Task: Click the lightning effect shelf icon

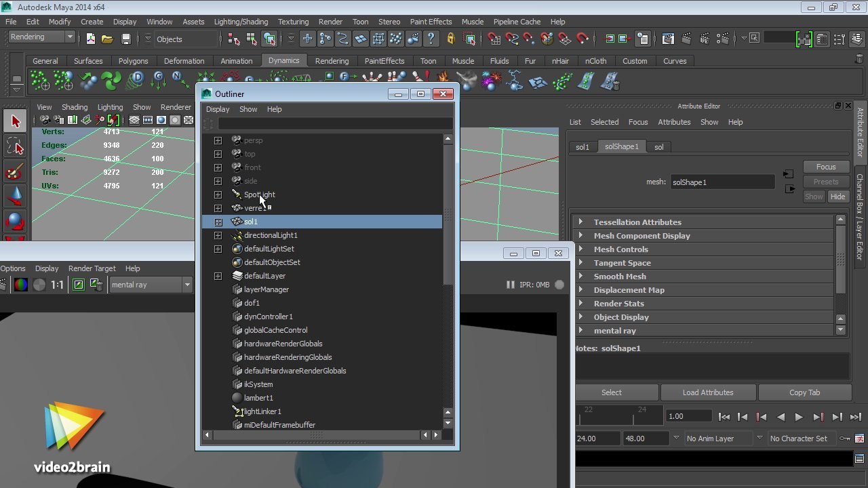Action: click(514, 81)
